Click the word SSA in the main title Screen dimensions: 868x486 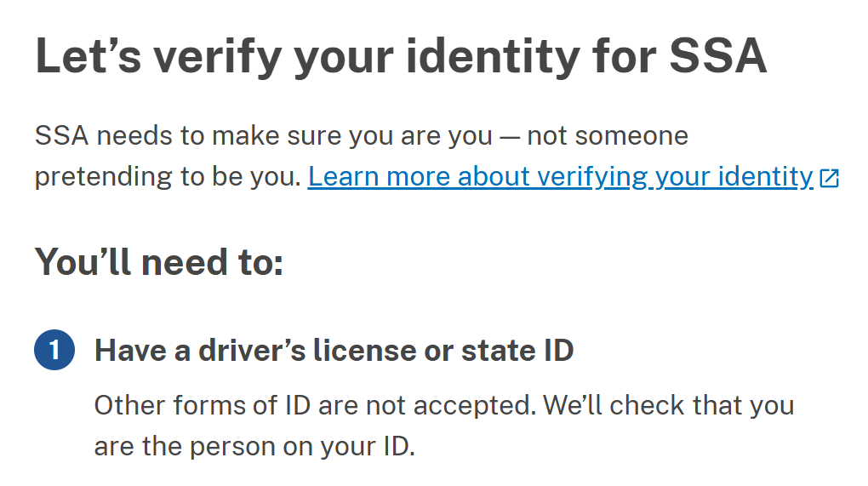718,56
